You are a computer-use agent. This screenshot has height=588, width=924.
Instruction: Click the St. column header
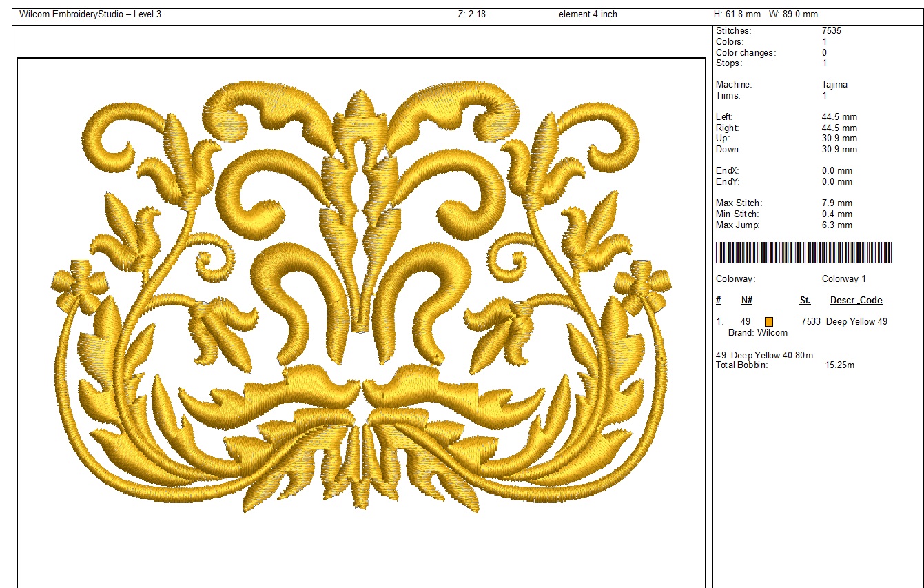805,301
